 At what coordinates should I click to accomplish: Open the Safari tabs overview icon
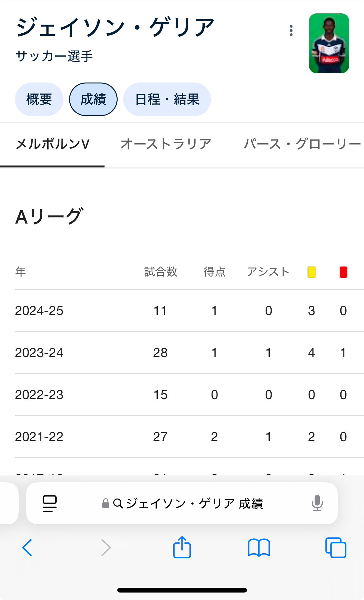(336, 547)
